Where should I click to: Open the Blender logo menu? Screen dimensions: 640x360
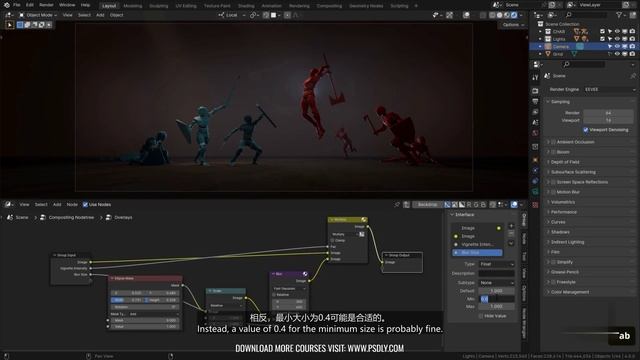(7, 5)
